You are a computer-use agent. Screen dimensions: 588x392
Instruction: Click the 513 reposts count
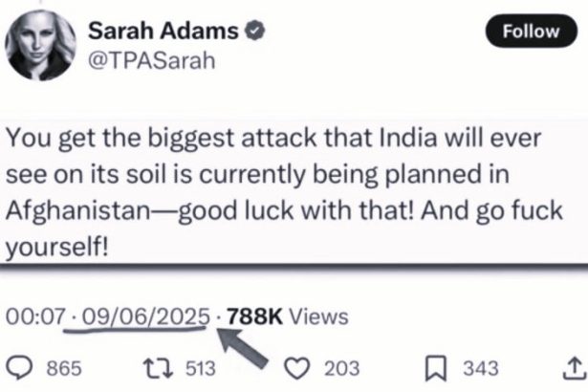(201, 368)
